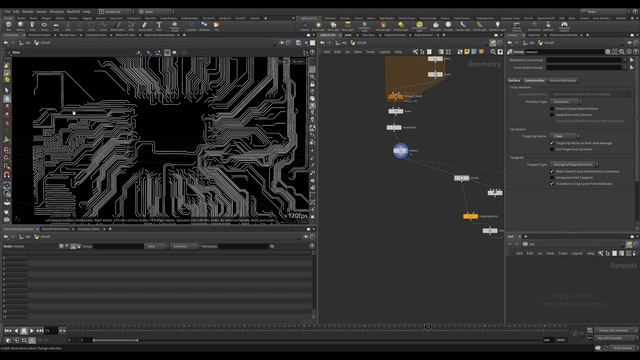Open network editor Layout menu
The image size is (640, 360).
pyautogui.click(x=384, y=52)
